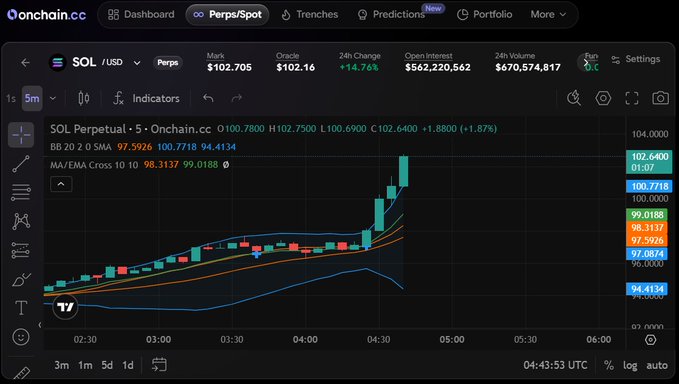This screenshot has width=679, height=384.
Task: Set the range to 1d
Action: point(128,365)
